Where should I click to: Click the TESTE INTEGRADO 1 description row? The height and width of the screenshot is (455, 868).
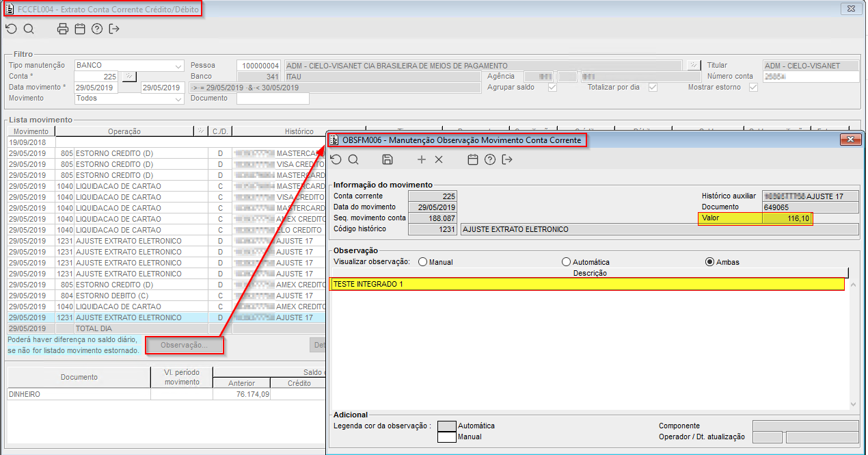point(587,284)
